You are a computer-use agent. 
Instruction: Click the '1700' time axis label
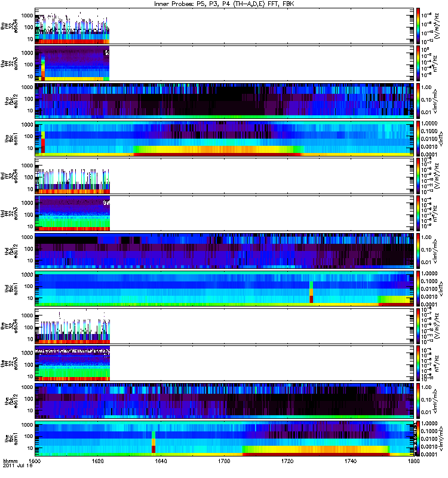[x=224, y=461]
